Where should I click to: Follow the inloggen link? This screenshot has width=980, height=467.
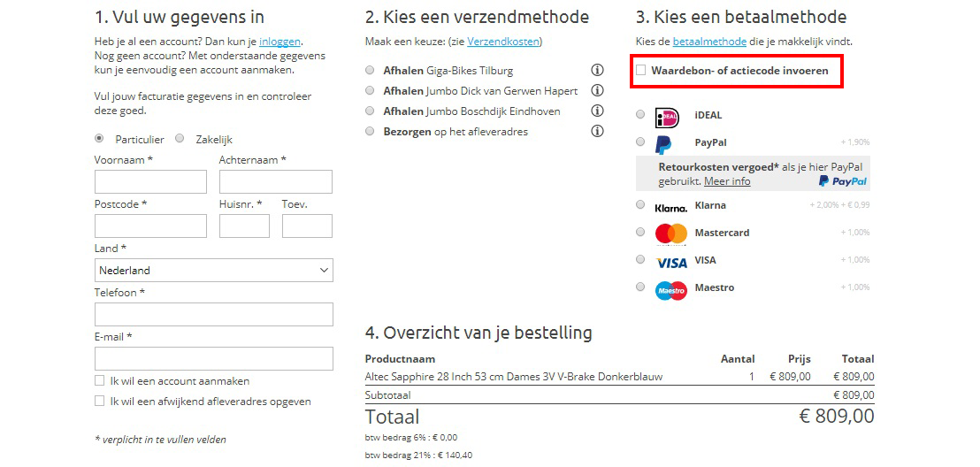(x=279, y=42)
